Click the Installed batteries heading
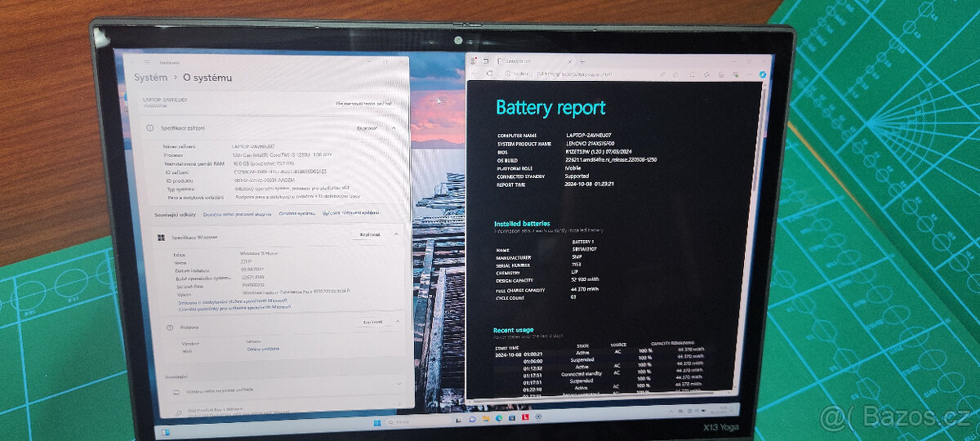 click(522, 224)
